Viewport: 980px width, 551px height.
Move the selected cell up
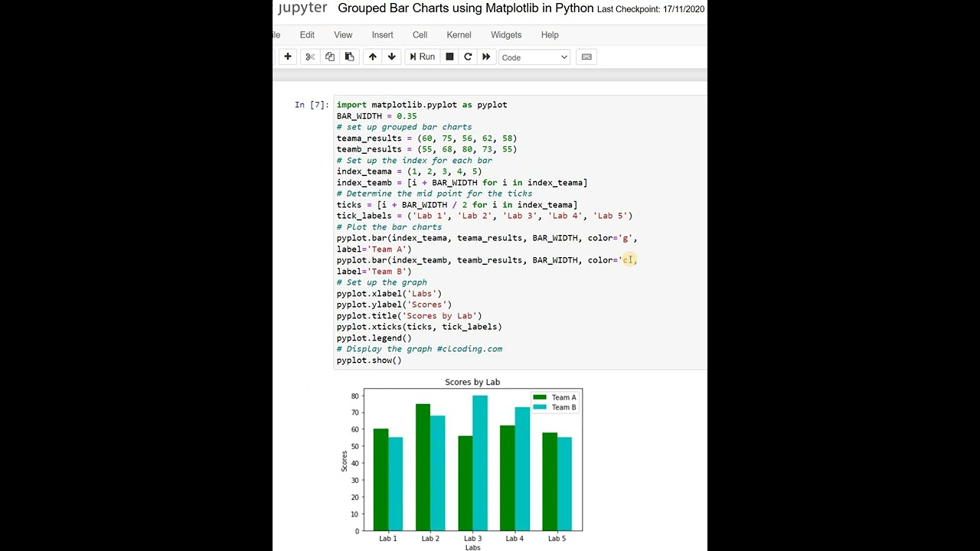point(373,57)
